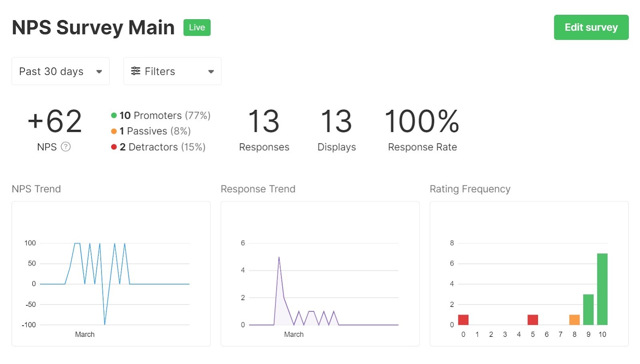Image resolution: width=640 pixels, height=364 pixels.
Task: Select the +62 NPS score
Action: click(x=55, y=121)
